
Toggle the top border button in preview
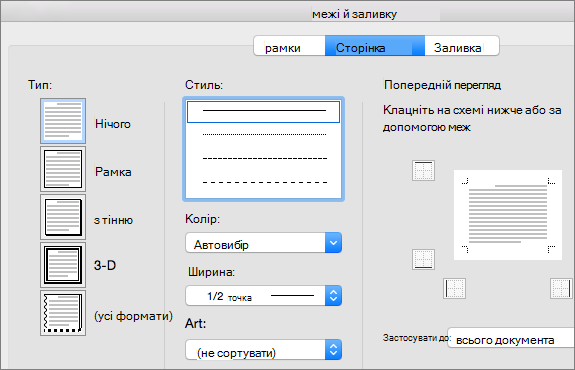(x=424, y=170)
